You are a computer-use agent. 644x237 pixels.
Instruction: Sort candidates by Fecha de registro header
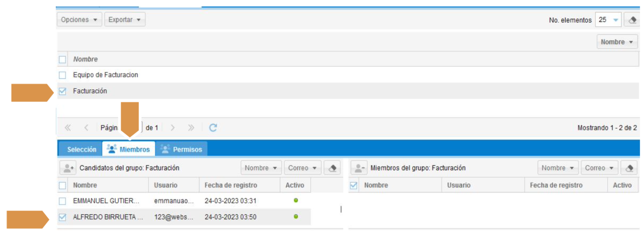pos(231,185)
